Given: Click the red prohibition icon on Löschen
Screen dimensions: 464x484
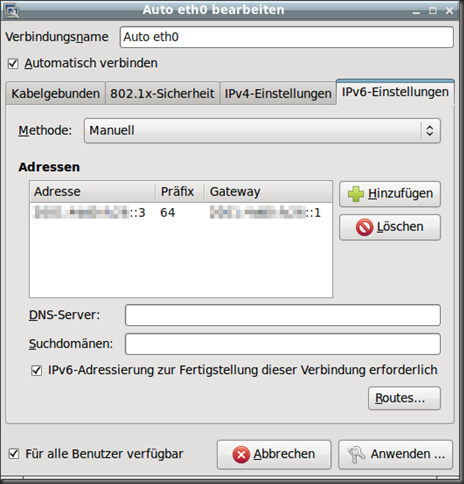Looking at the screenshot, I should pyautogui.click(x=364, y=227).
